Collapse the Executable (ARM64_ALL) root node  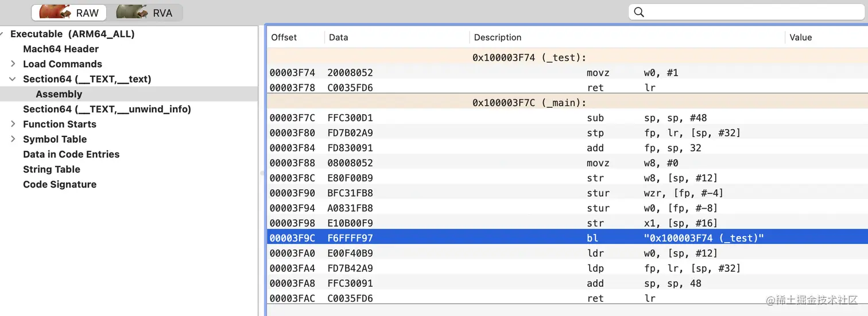click(2, 34)
